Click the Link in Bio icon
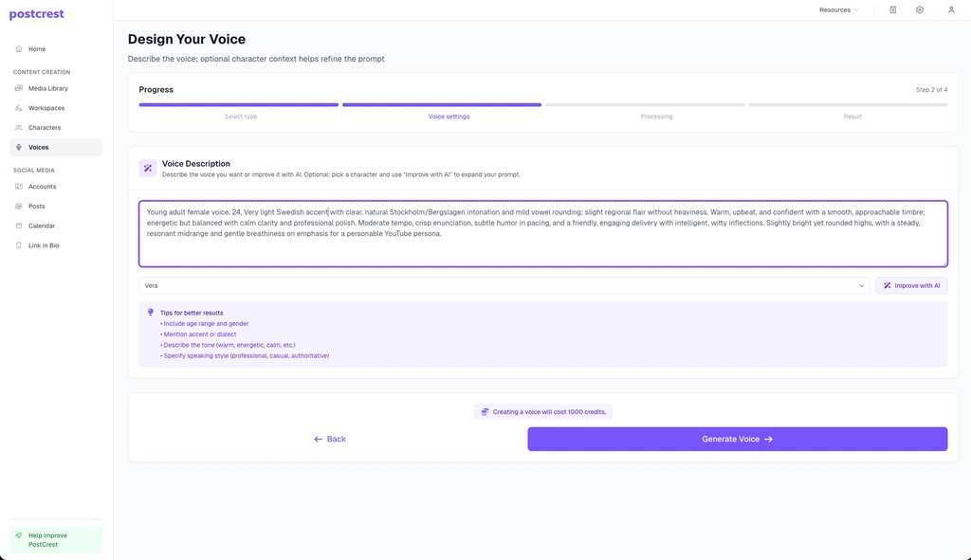This screenshot has width=971, height=560. 18,244
